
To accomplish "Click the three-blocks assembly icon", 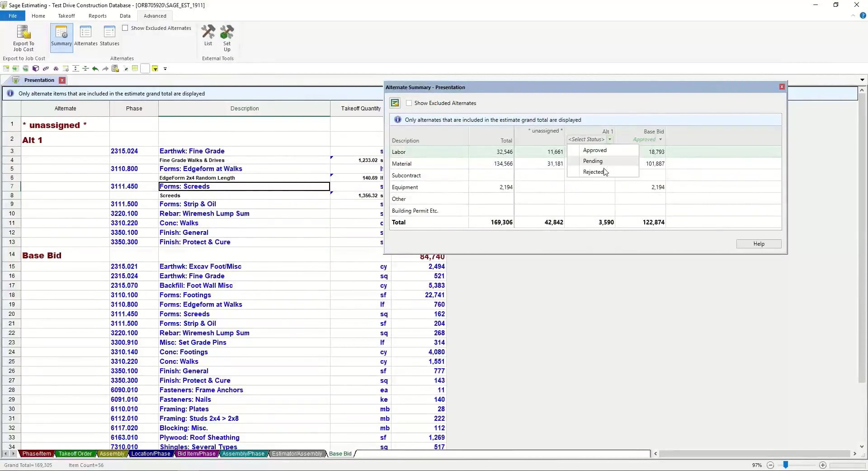I will [46, 69].
